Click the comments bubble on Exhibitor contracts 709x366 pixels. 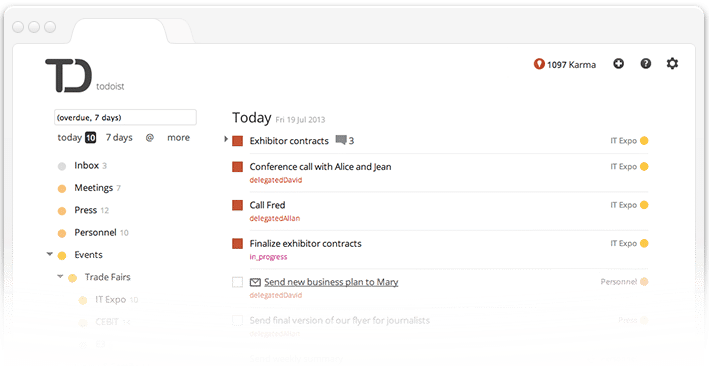[341, 141]
